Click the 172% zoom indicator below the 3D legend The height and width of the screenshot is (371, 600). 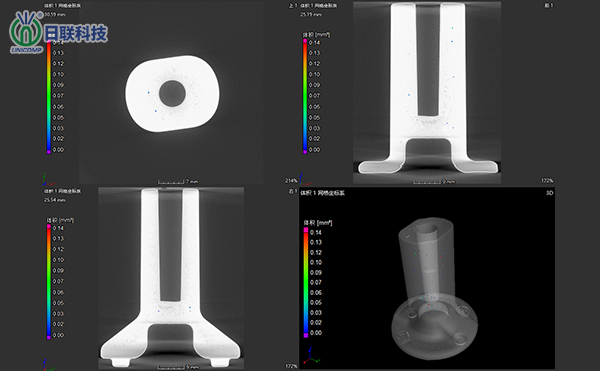291,366
